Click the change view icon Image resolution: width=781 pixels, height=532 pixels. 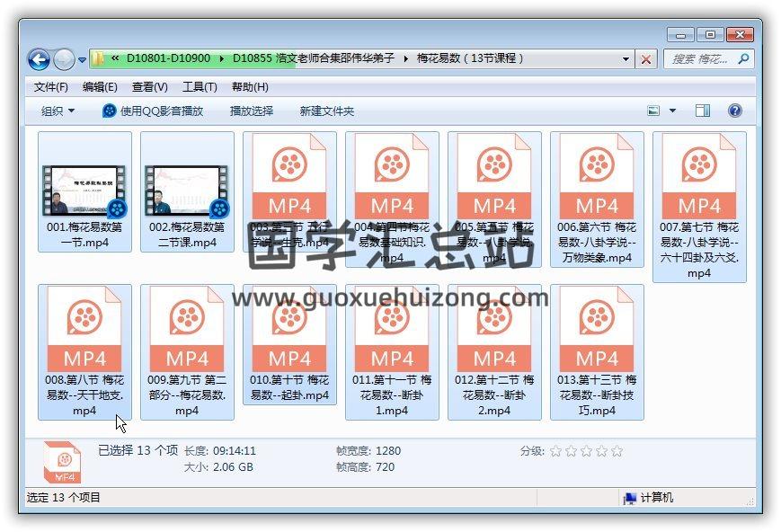(x=655, y=111)
